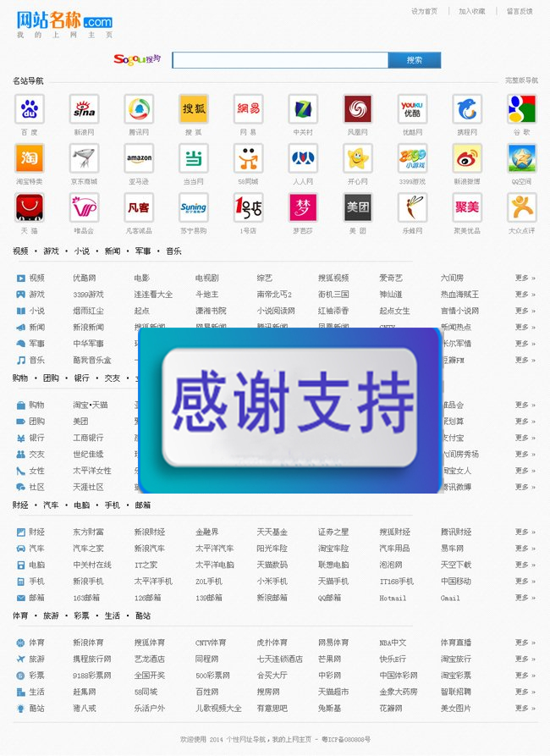The image size is (550, 756).
Task: Expand 更多 in the 视频 row
Action: 525,278
